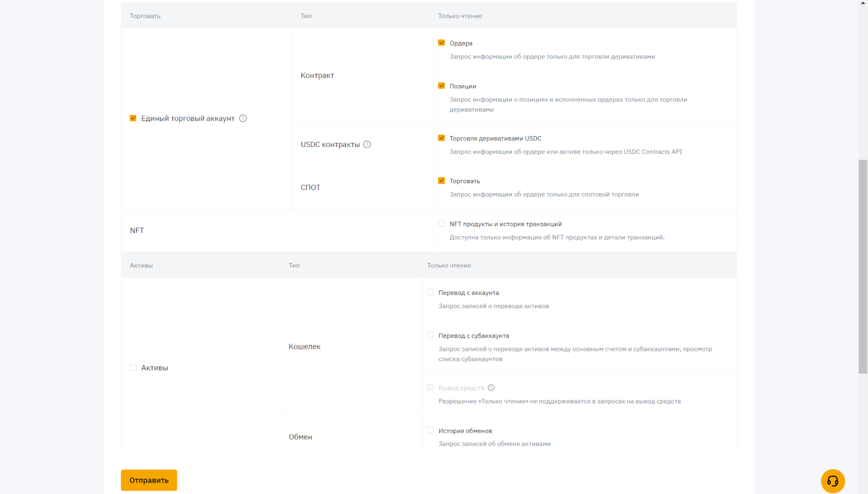Uncheck the Позиции checkbox
This screenshot has width=868, height=494.
pyautogui.click(x=442, y=86)
